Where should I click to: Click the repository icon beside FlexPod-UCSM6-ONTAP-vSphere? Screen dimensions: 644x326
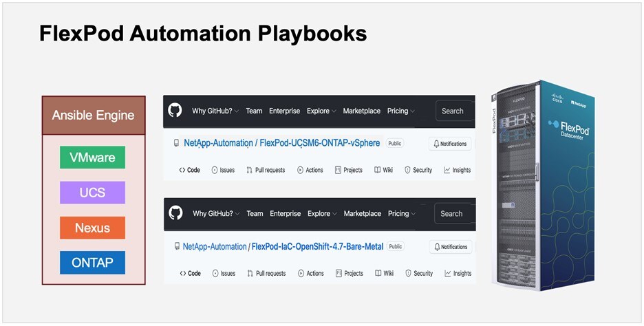click(x=176, y=144)
